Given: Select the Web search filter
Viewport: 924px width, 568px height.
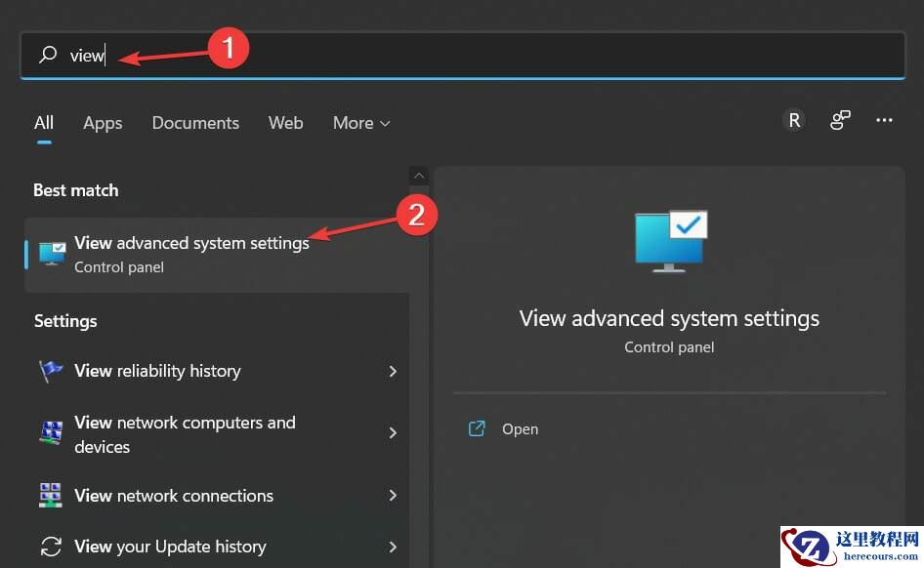Looking at the screenshot, I should 285,123.
